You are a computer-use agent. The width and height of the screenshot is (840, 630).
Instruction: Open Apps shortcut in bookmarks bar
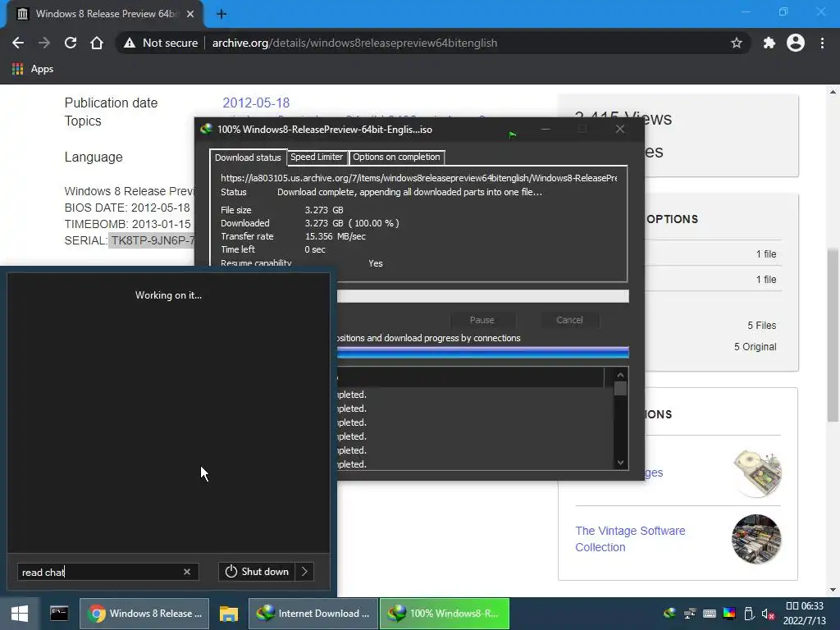coord(32,69)
